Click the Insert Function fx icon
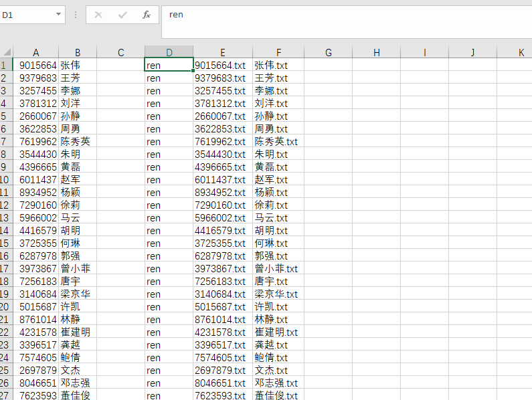The height and width of the screenshot is (400, 532). [147, 15]
